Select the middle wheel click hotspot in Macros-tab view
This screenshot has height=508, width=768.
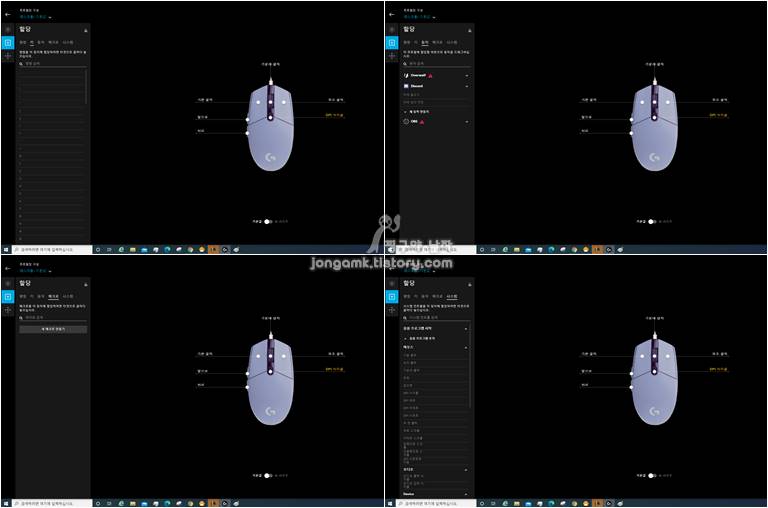[270, 356]
